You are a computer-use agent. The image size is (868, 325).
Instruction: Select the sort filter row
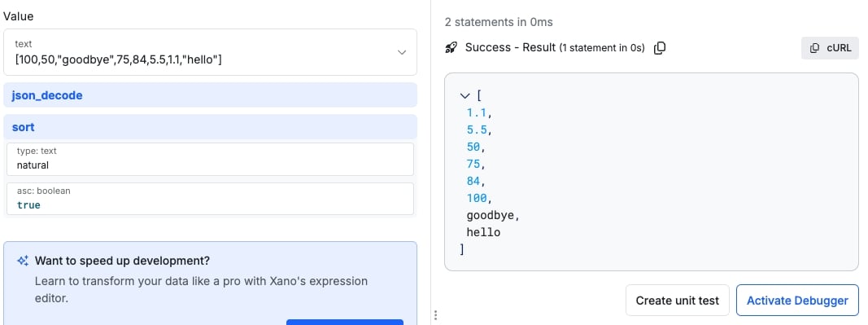pos(211,127)
